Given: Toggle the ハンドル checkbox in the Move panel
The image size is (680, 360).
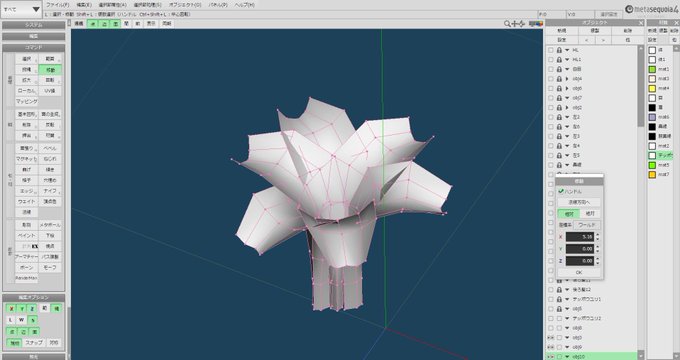Looking at the screenshot, I should (561, 191).
